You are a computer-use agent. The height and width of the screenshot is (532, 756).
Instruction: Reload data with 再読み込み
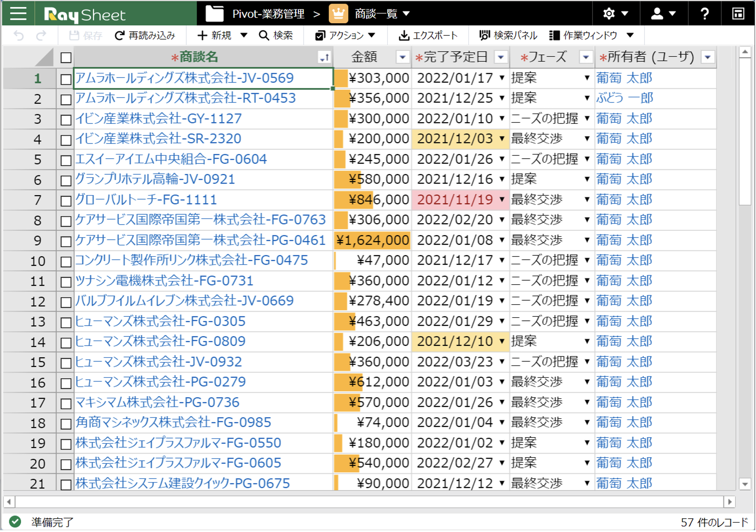click(x=145, y=35)
